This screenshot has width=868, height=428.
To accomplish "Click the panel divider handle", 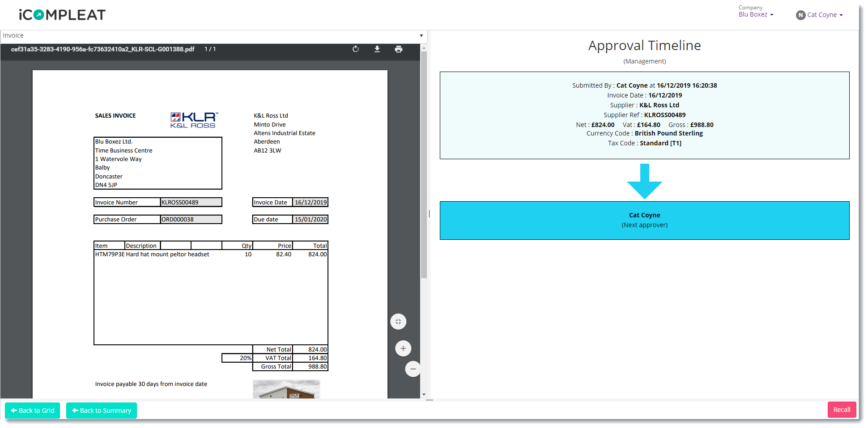I will pyautogui.click(x=429, y=214).
